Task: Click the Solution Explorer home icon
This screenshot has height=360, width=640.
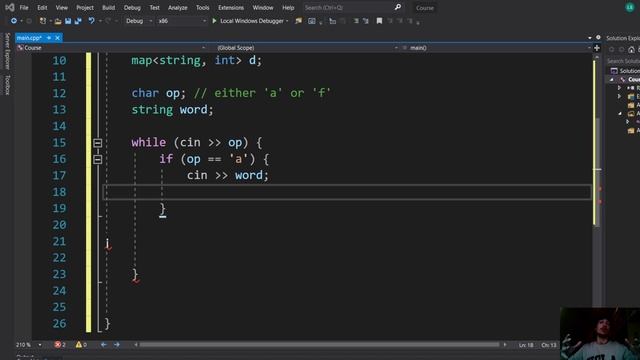Action: click(x=631, y=49)
